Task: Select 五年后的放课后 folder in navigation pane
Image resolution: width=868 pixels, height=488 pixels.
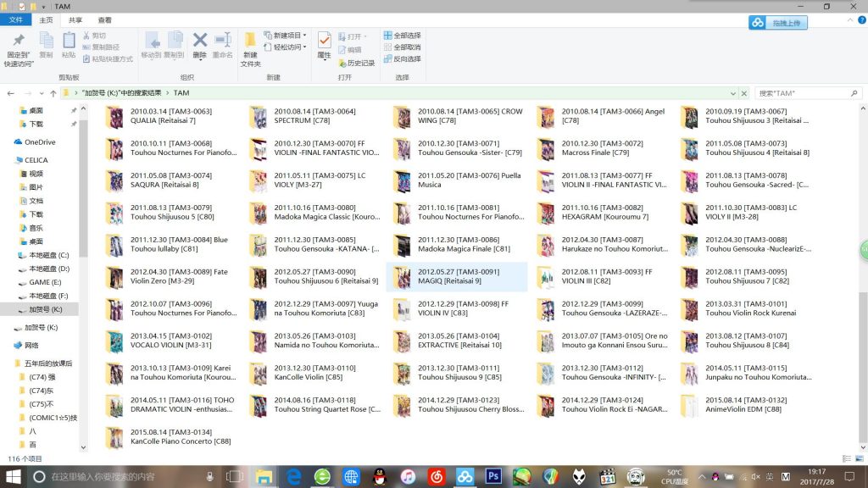Action: [47, 363]
